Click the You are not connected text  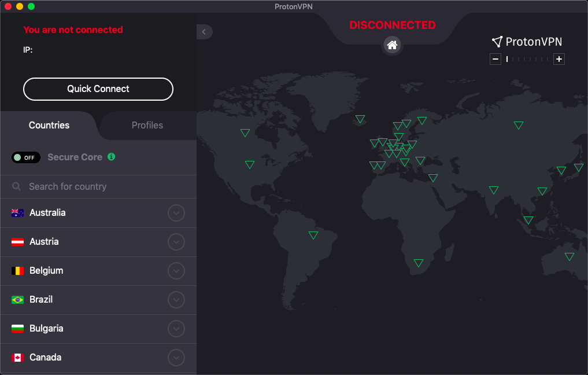pyautogui.click(x=73, y=30)
